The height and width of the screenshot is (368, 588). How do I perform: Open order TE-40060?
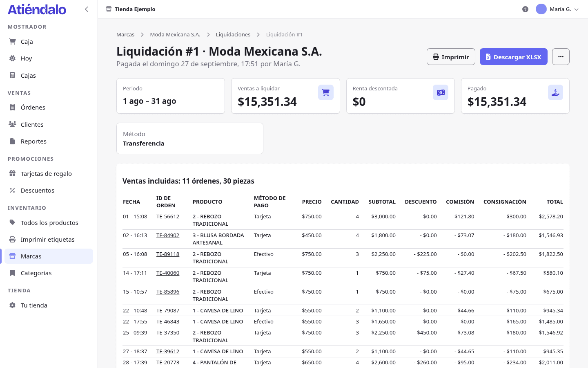[x=168, y=273]
